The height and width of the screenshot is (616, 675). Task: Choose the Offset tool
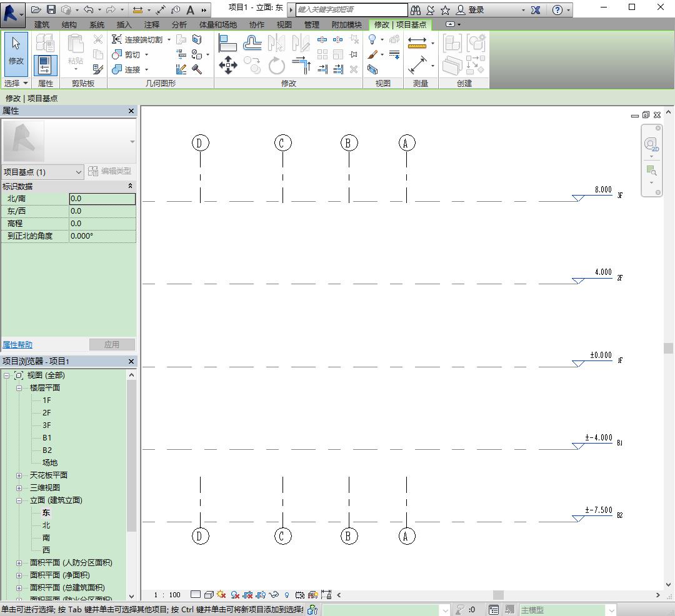(252, 43)
